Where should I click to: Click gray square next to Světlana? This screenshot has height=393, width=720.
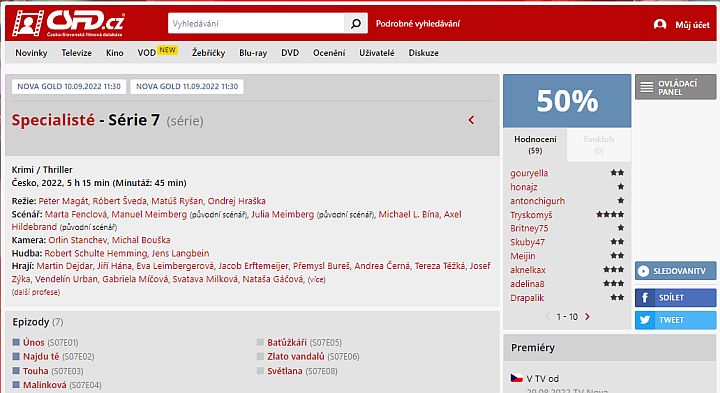[x=260, y=371]
